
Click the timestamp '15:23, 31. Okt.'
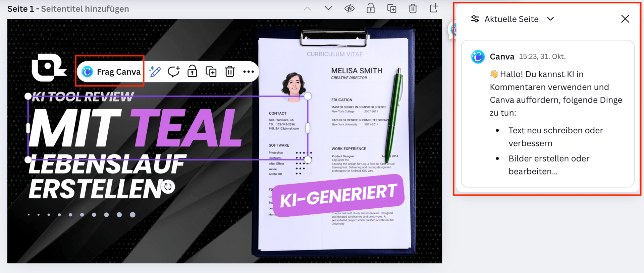pyautogui.click(x=542, y=57)
